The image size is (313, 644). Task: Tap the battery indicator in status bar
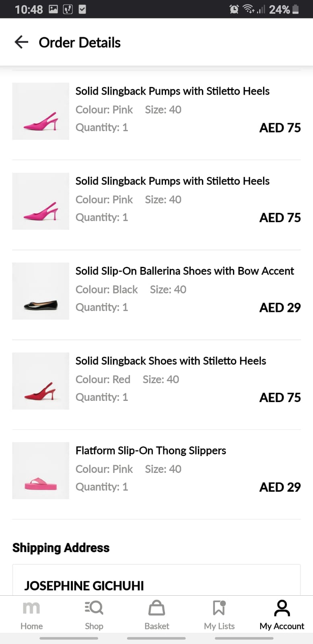[296, 9]
